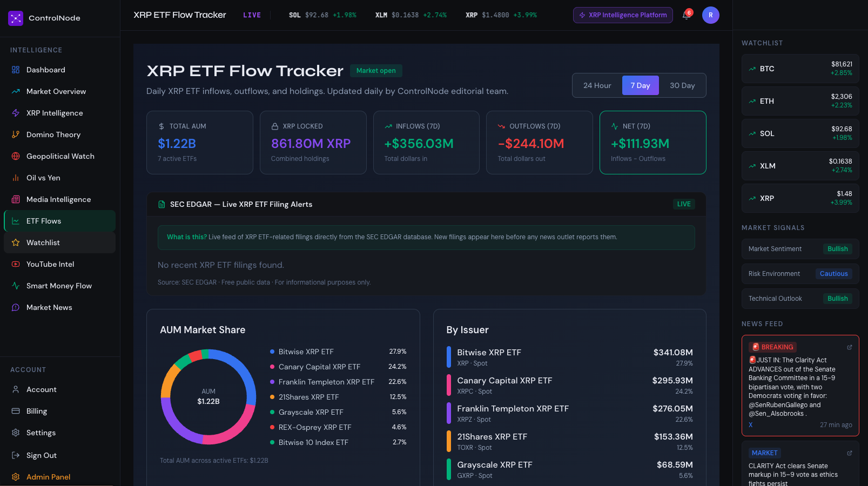Click the AUM donut chart center
The image size is (868, 486).
(208, 397)
